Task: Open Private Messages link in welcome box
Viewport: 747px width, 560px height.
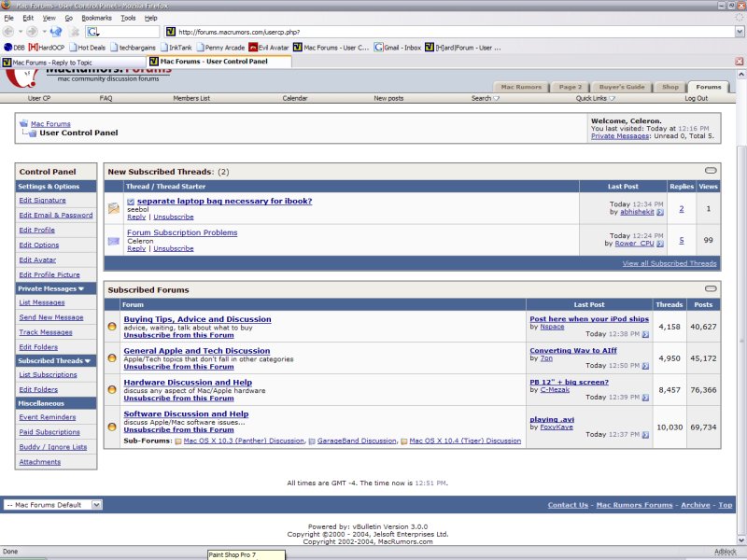Action: tap(620, 135)
